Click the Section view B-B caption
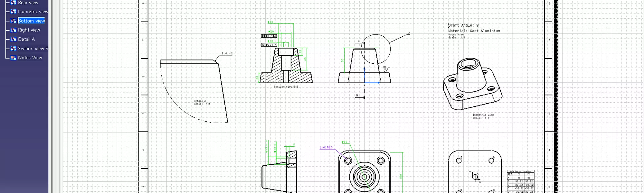The height and width of the screenshot is (193, 644). [x=286, y=87]
